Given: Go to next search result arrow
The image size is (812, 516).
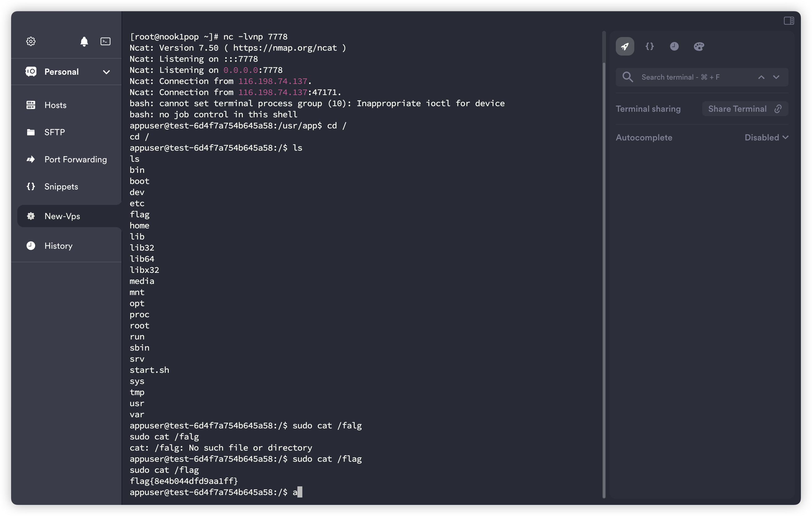Looking at the screenshot, I should 776,77.
